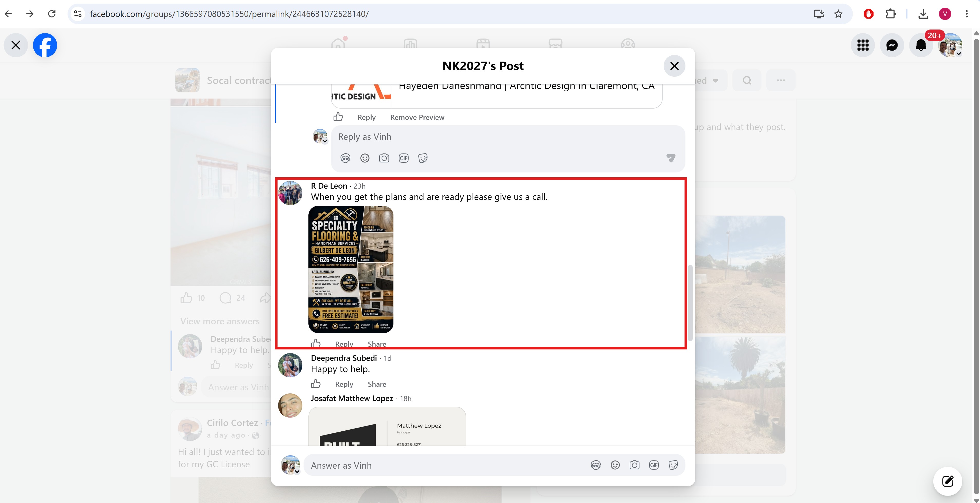
Task: Click Josafat Matthew Lopez's profile picture
Action: (290, 406)
